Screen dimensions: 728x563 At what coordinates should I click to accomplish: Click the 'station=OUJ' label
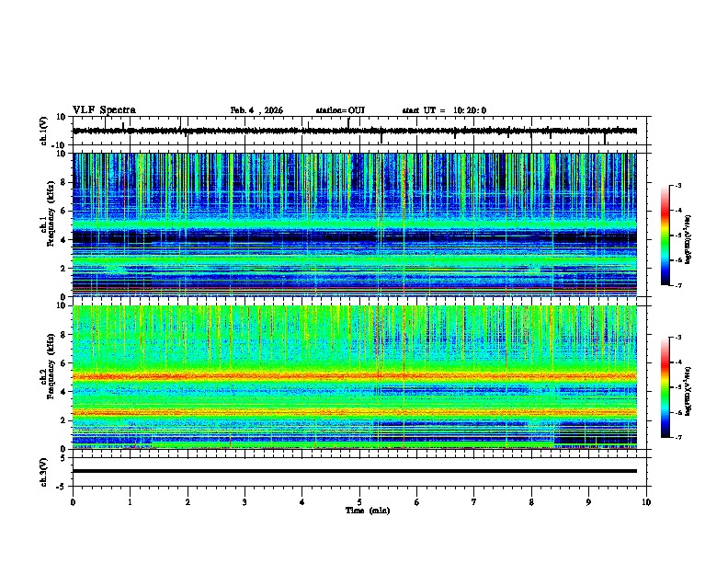pyautogui.click(x=340, y=110)
